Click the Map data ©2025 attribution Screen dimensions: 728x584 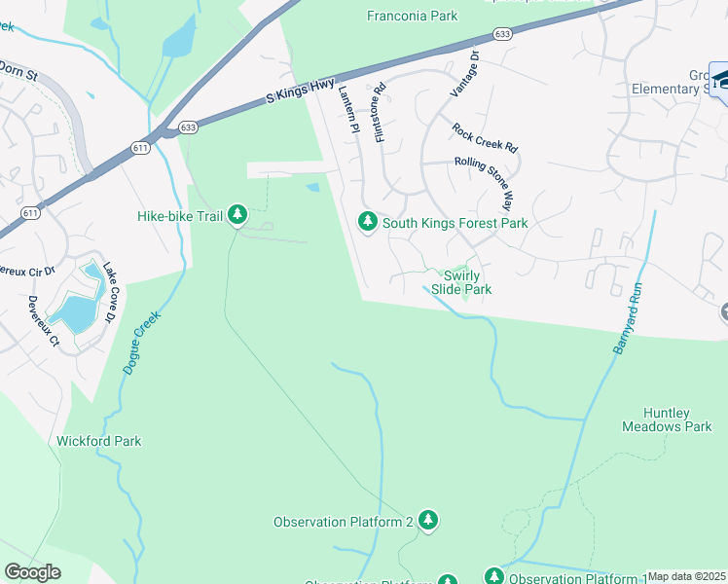687,576
